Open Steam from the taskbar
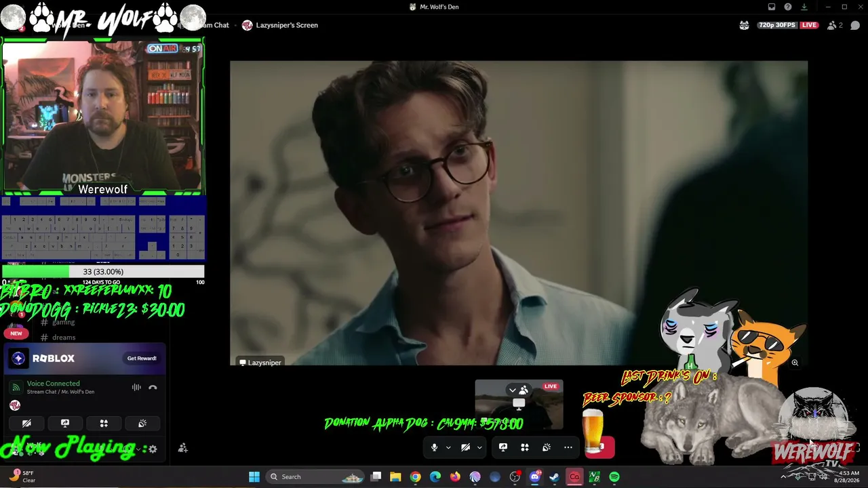The image size is (868, 488). tap(554, 477)
